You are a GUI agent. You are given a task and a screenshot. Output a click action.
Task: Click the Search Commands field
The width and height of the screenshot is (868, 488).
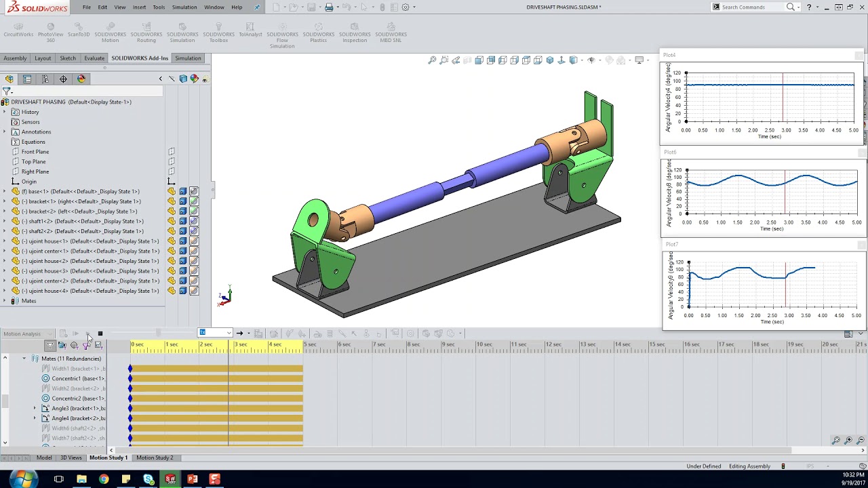click(x=751, y=7)
